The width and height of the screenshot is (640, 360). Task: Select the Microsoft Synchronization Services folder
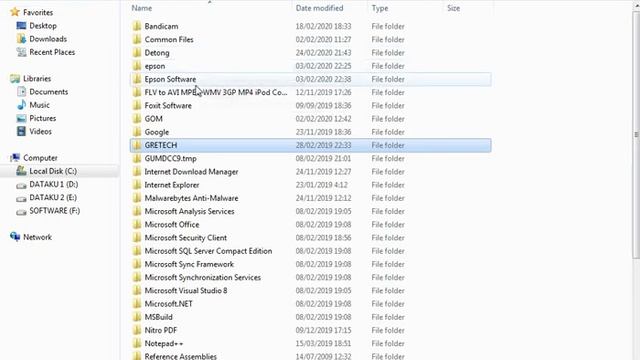(202, 277)
